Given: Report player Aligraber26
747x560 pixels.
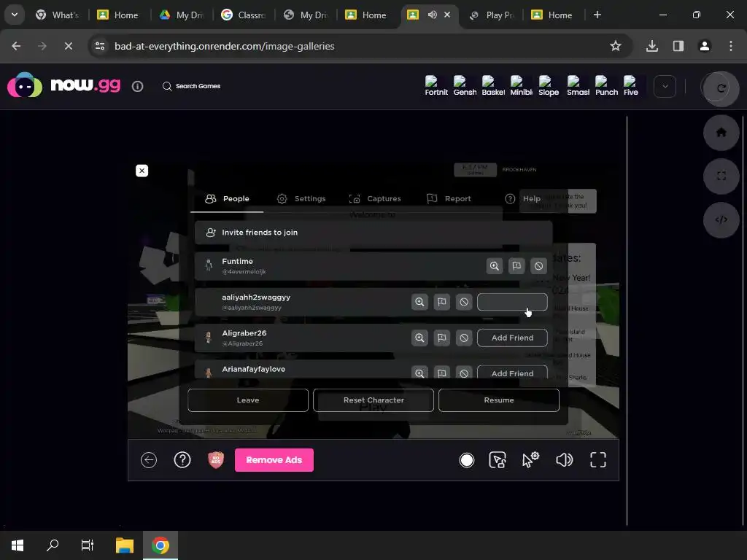Looking at the screenshot, I should tap(441, 338).
